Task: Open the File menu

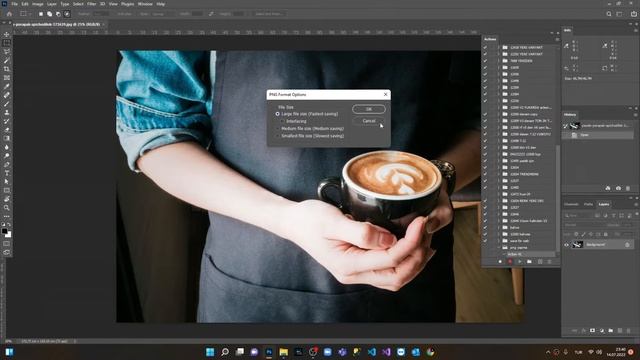Action: [14, 4]
